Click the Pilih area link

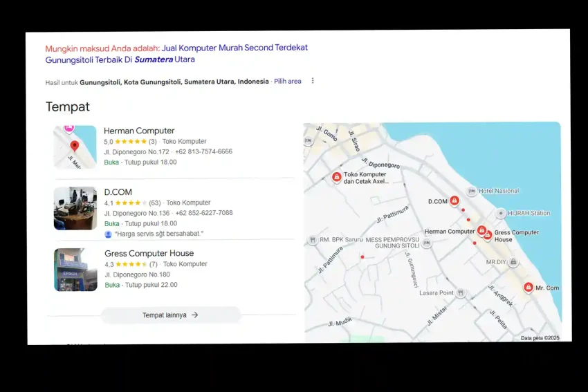click(288, 82)
